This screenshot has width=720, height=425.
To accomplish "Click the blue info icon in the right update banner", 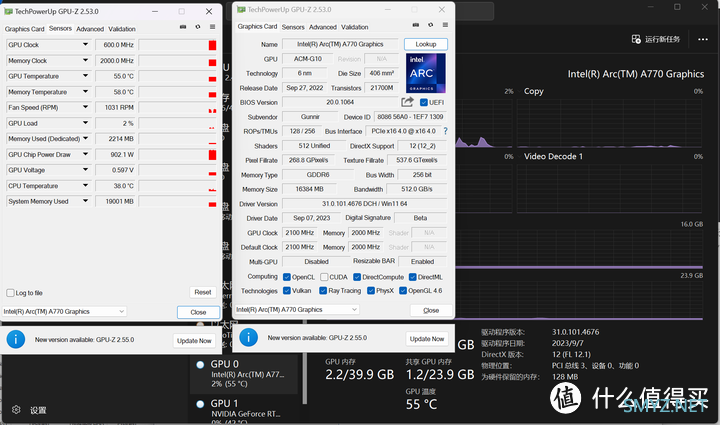I will (x=248, y=337).
